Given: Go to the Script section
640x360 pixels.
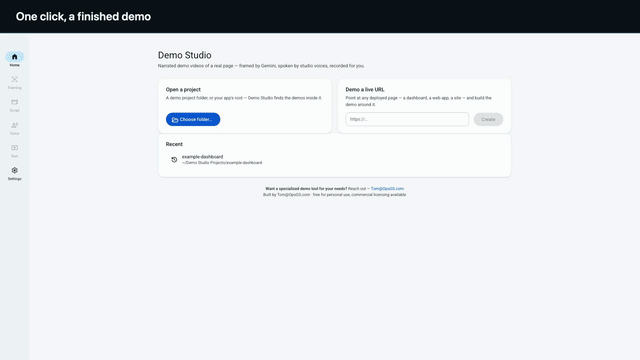Looking at the screenshot, I should click(14, 105).
